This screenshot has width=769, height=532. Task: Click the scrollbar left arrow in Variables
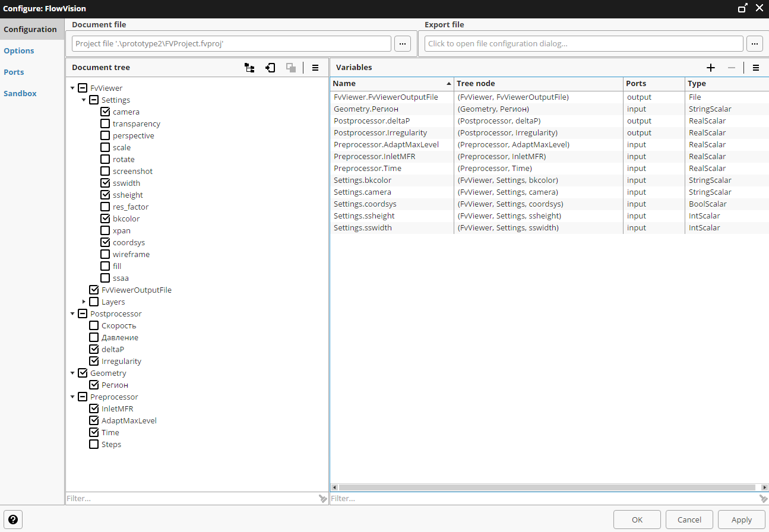pyautogui.click(x=334, y=487)
